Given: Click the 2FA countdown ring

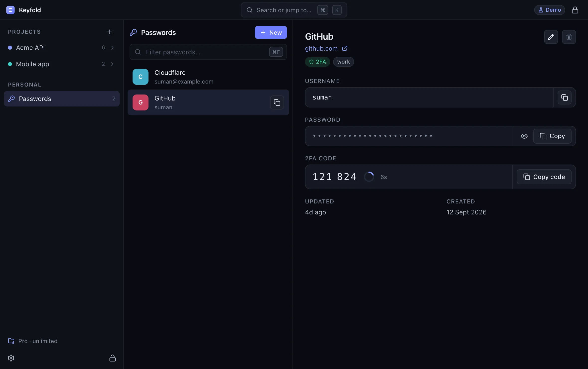Looking at the screenshot, I should [369, 177].
